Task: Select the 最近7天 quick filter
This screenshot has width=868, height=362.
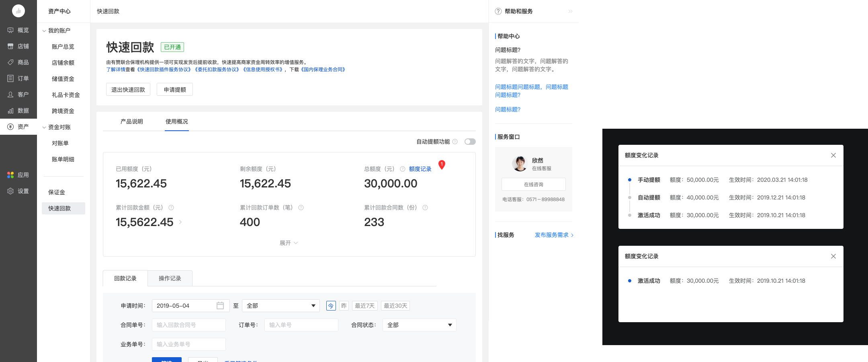Action: 364,306
